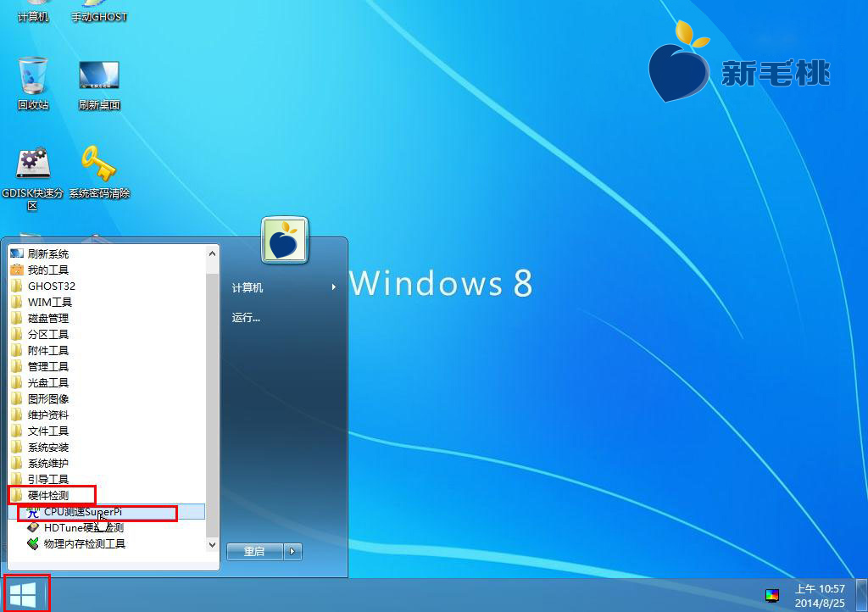Click the peach user avatar in start menu
The width and height of the screenshot is (868, 612).
(285, 240)
